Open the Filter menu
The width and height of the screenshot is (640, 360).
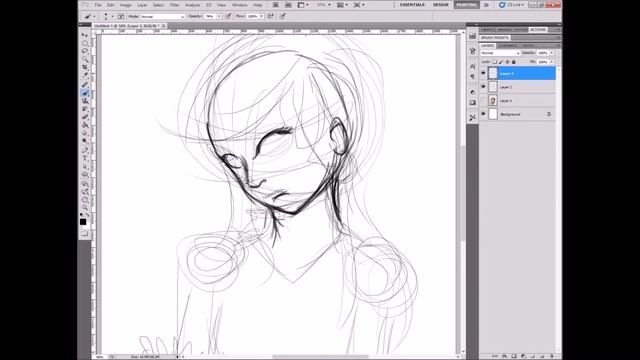175,5
